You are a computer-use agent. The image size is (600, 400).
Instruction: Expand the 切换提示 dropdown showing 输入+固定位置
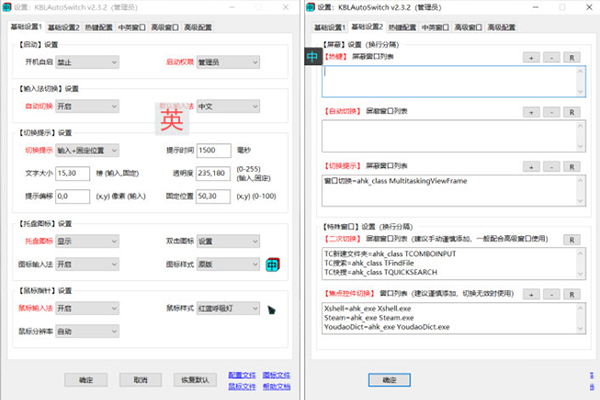87,150
